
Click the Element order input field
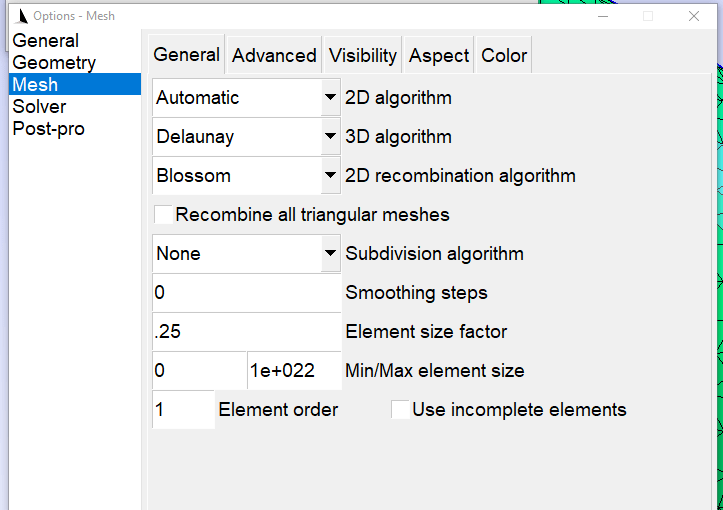[184, 409]
